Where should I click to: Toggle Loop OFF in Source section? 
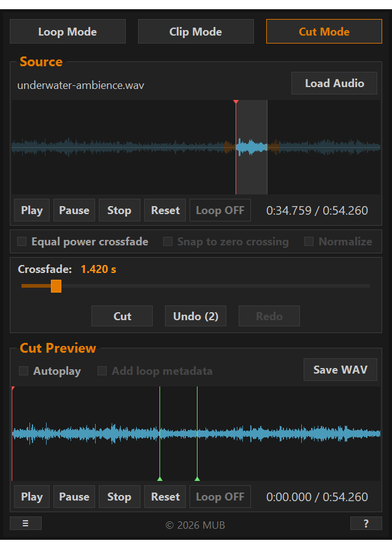point(220,210)
